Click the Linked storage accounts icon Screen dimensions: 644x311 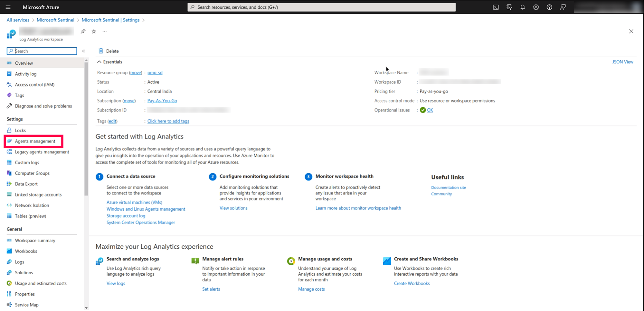pos(9,194)
